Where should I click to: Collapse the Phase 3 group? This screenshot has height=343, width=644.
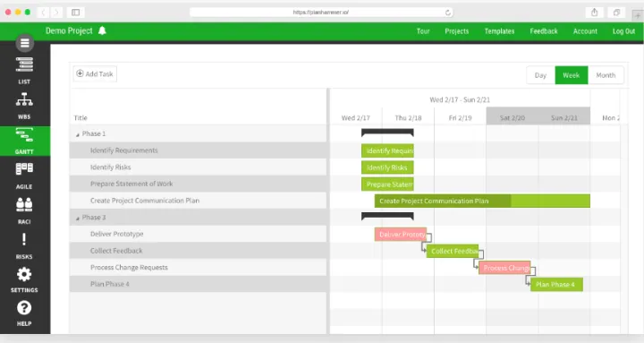(x=77, y=218)
